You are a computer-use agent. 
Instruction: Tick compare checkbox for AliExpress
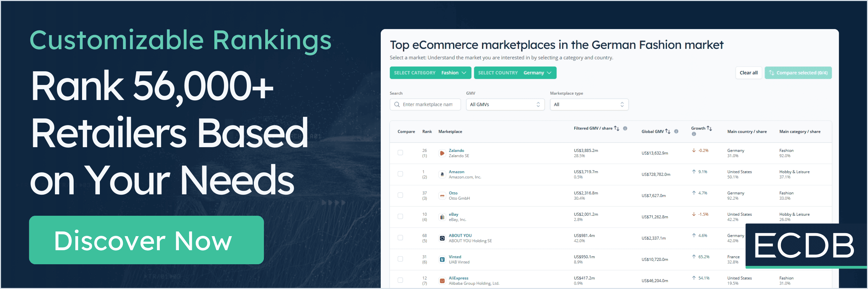point(400,280)
